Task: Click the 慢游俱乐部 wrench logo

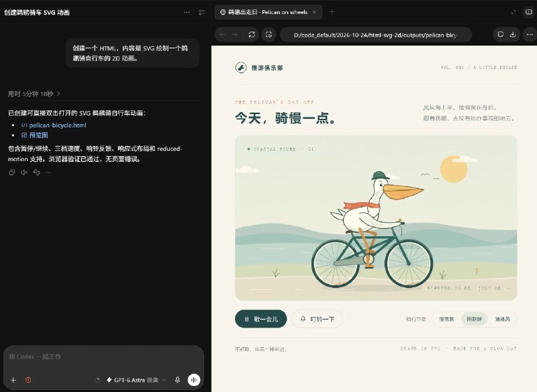Action: pyautogui.click(x=241, y=68)
